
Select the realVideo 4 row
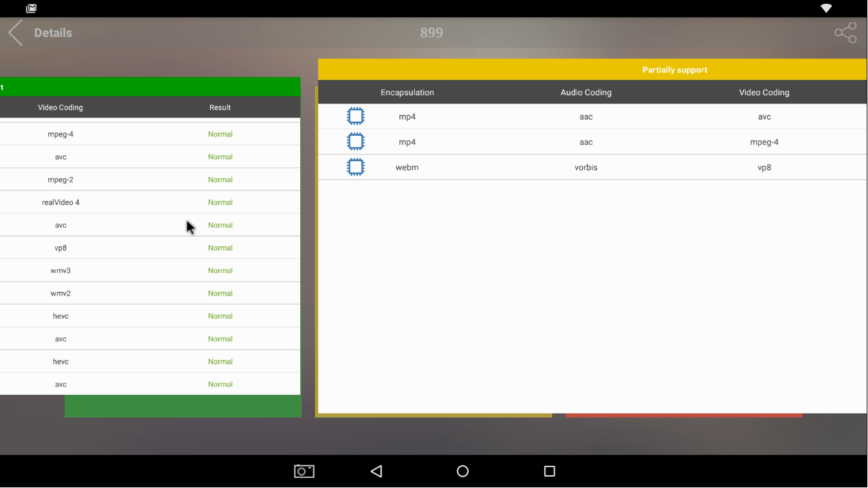[x=150, y=202]
